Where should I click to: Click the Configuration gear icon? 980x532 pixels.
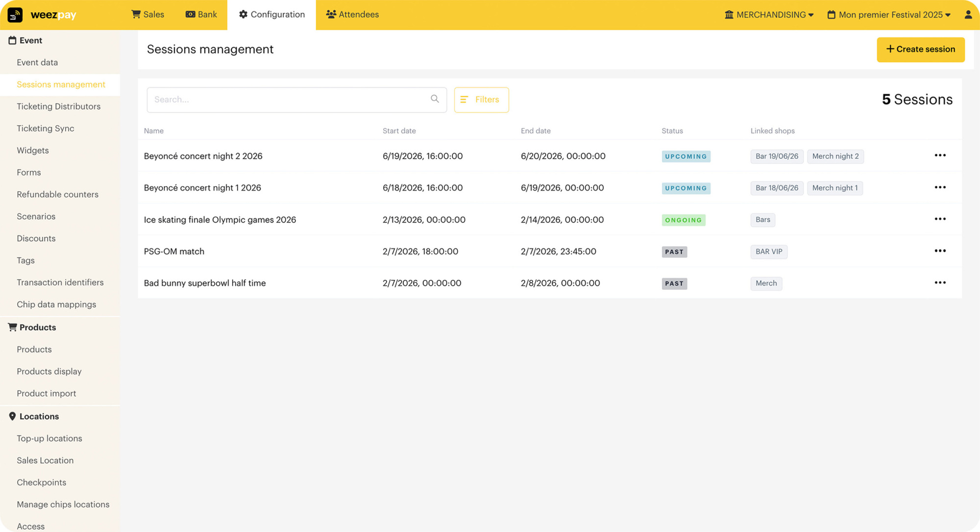pos(243,14)
